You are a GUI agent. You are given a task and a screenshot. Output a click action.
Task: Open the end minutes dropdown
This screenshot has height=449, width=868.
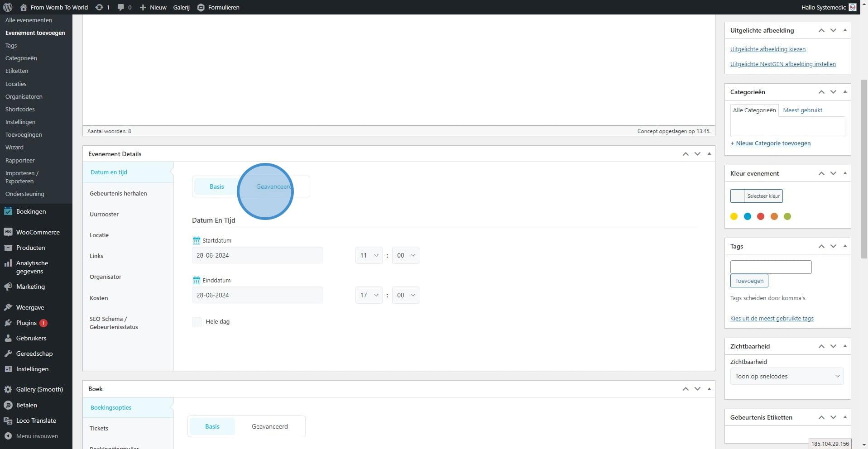tap(405, 295)
